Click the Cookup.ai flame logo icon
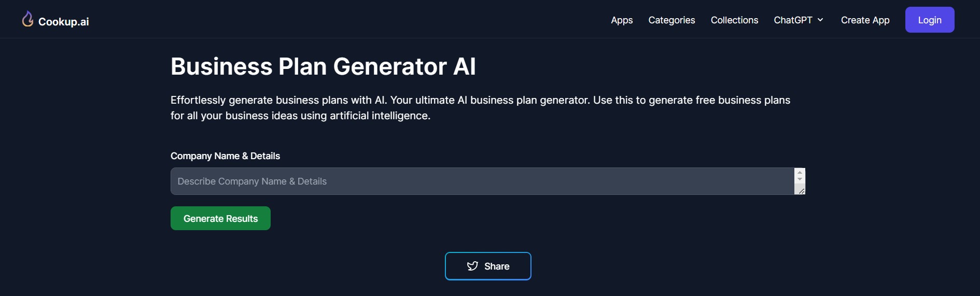This screenshot has height=296, width=980. click(27, 19)
